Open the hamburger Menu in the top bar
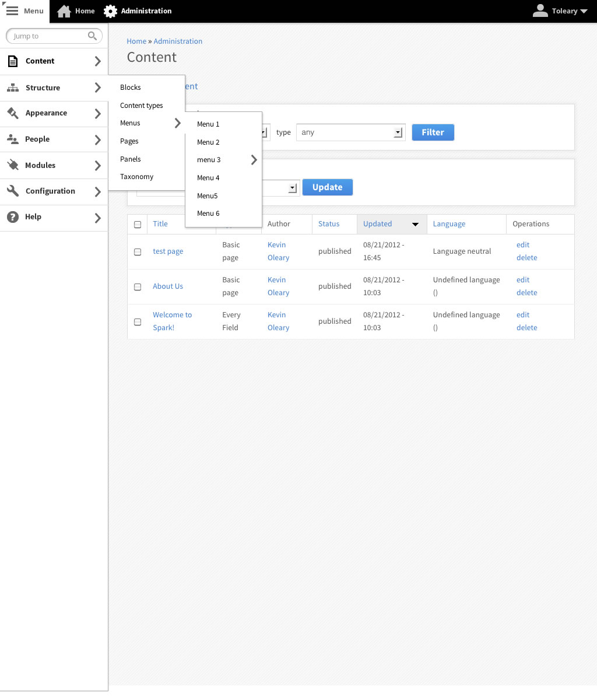The height and width of the screenshot is (700, 597). (x=12, y=10)
